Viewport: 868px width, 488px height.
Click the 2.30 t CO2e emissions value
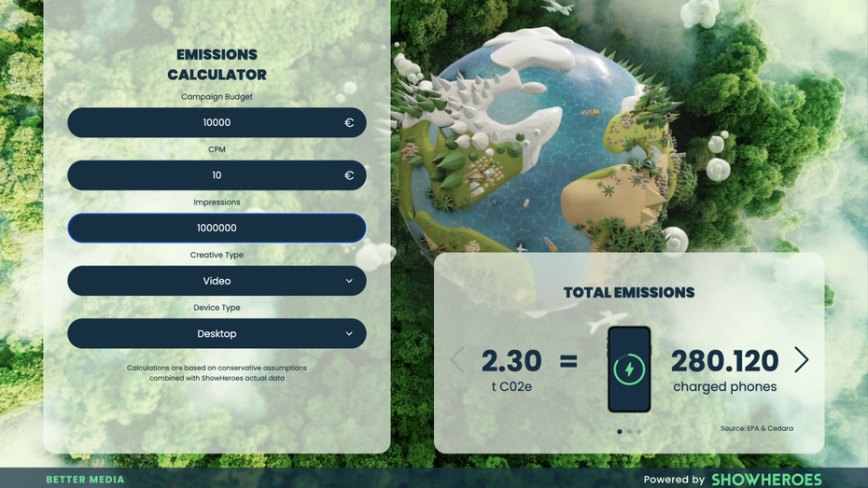[511, 361]
